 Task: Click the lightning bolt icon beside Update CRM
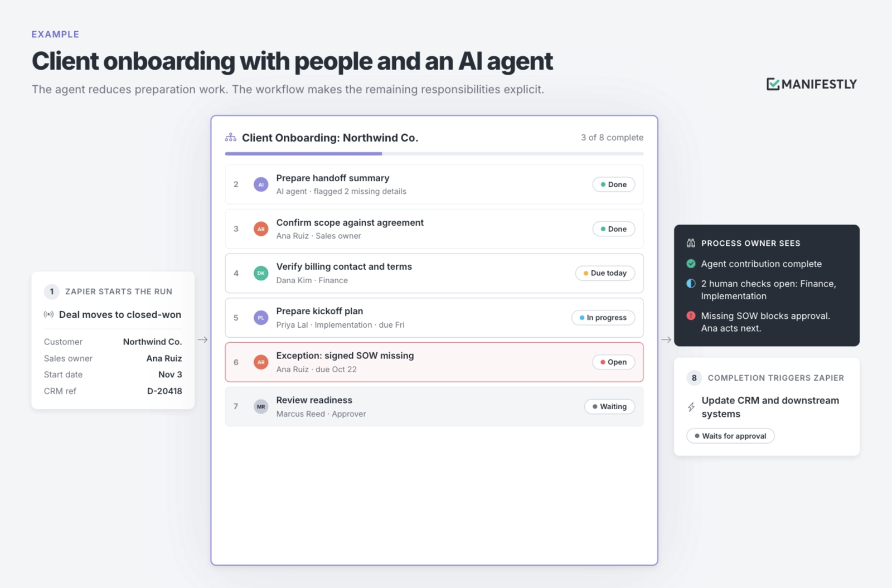(691, 407)
